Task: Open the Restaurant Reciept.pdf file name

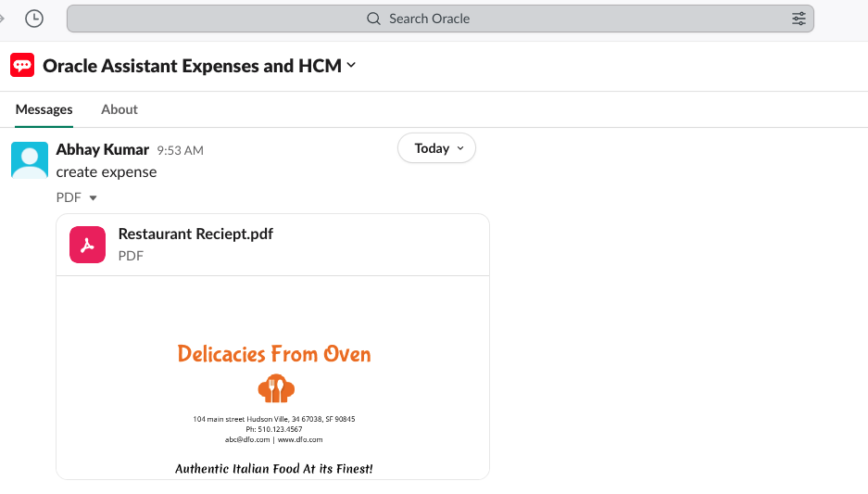Action: [x=195, y=234]
